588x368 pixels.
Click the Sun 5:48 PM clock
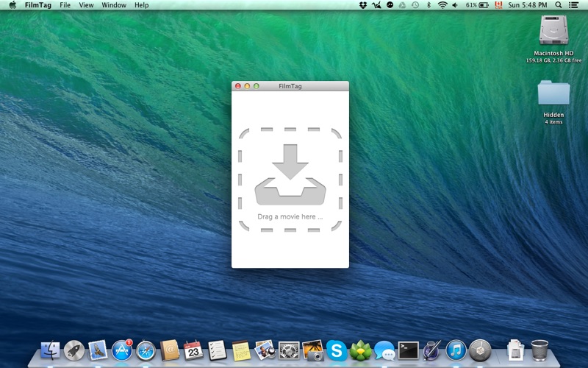coord(527,5)
